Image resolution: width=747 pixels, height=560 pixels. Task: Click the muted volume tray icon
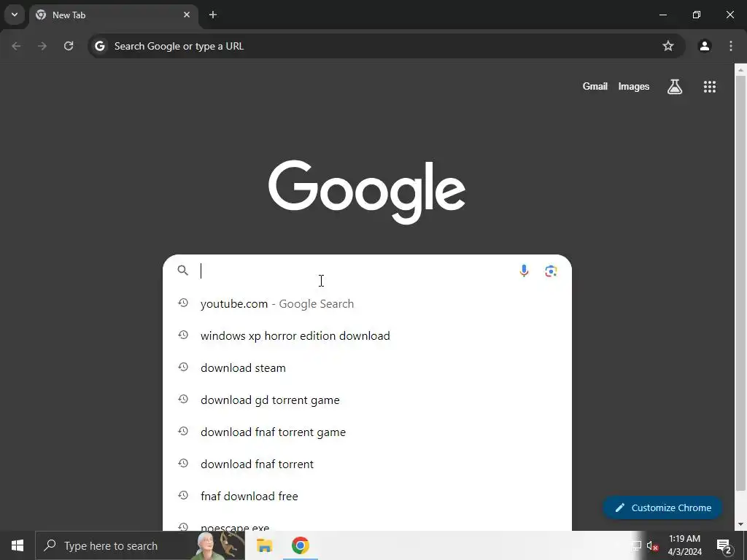[652, 545]
